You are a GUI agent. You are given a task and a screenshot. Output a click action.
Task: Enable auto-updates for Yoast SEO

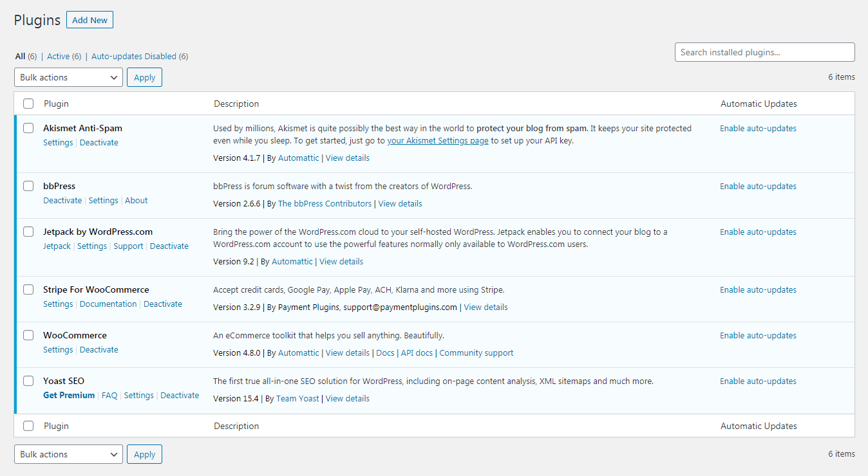point(758,381)
